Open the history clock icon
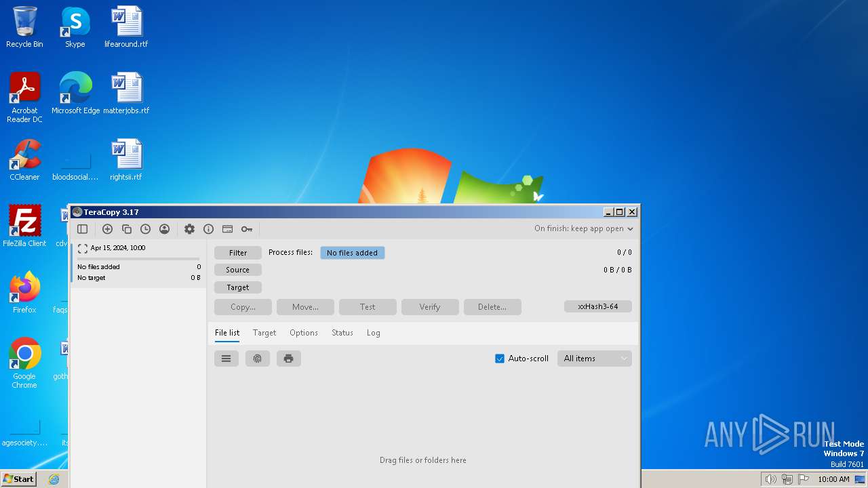Viewport: 868px width, 488px height. pos(145,229)
